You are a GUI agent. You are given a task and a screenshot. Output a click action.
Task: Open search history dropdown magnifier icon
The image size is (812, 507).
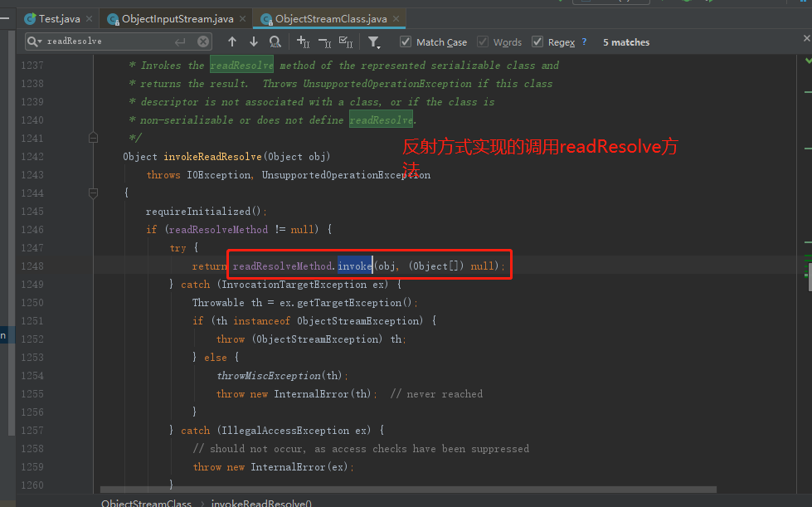pos(34,41)
